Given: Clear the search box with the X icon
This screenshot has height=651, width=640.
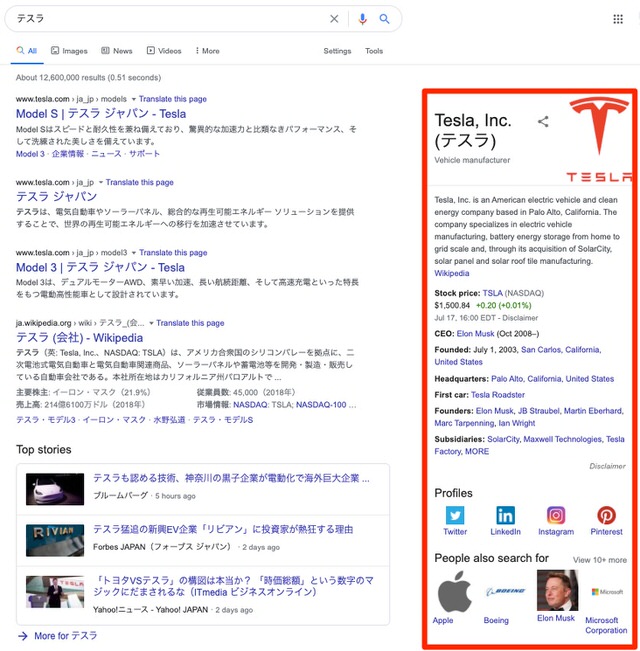Looking at the screenshot, I should click(334, 19).
